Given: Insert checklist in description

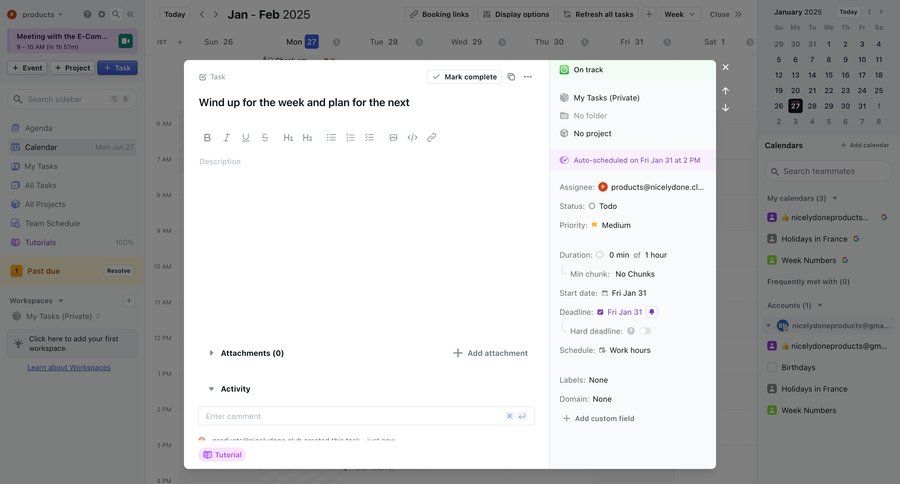Looking at the screenshot, I should 370,137.
